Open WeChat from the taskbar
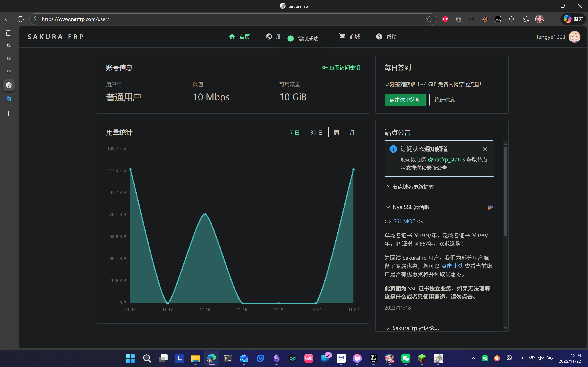Viewport: 588px width, 367px height. [406, 358]
